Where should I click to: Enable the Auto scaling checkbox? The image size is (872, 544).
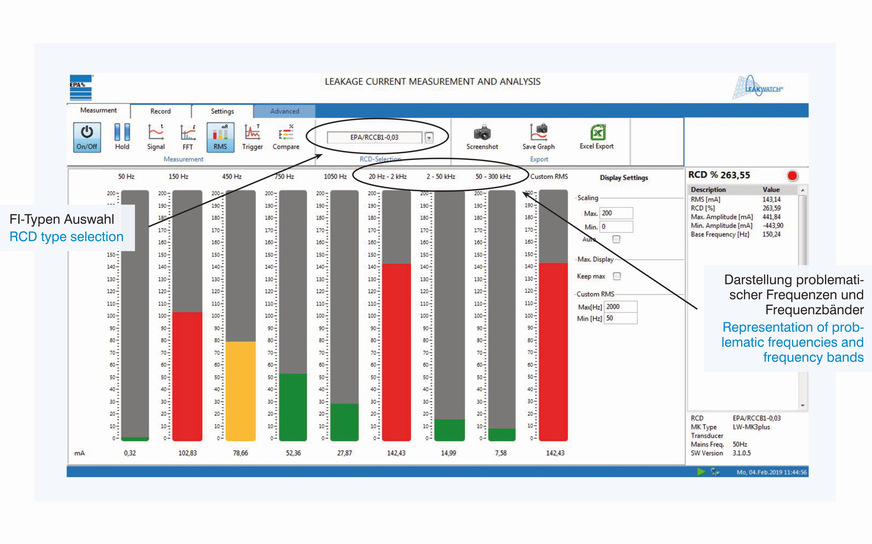click(x=616, y=239)
